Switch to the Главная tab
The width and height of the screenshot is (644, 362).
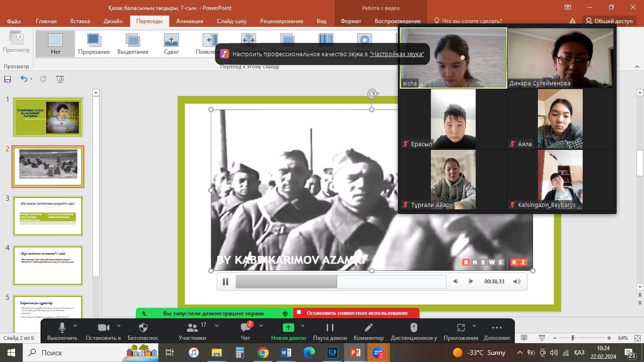click(46, 21)
